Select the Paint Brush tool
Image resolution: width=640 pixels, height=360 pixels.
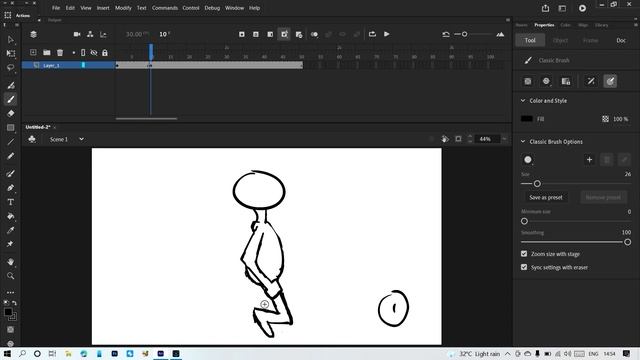[11, 173]
